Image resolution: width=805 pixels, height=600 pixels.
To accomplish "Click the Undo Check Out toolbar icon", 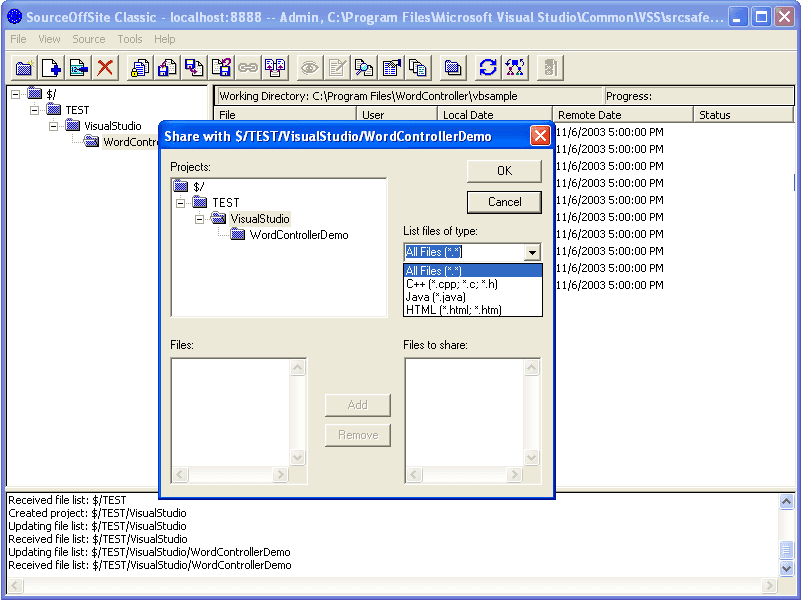I will [221, 68].
